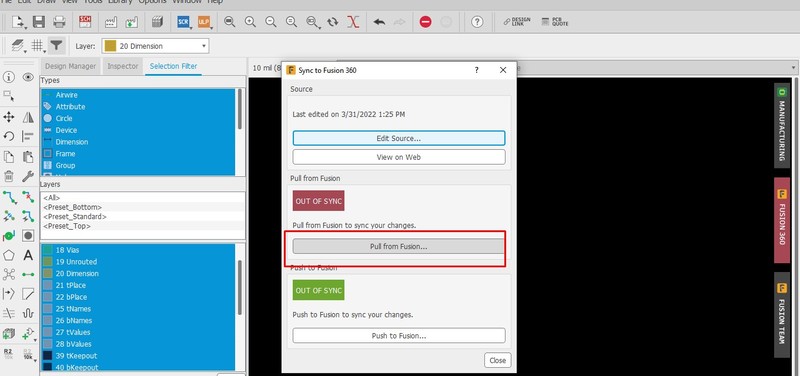Select the Move tool icon
Image resolution: width=800 pixels, height=376 pixels.
click(x=9, y=117)
